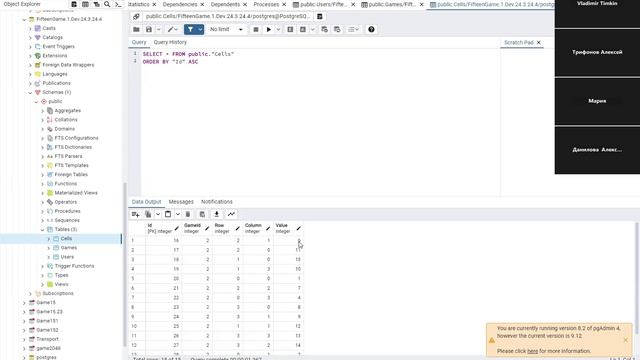Screen dimensions: 640x360
Task: Open the Execute options dropdown arrow
Action: tap(278, 29)
